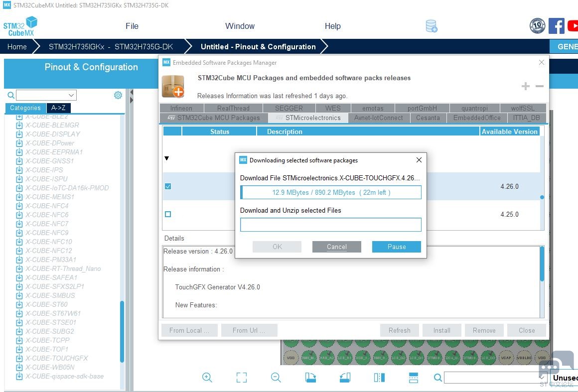This screenshot has height=392, width=578.
Task: Click the zoom in magnifier icon
Action: pyautogui.click(x=207, y=378)
